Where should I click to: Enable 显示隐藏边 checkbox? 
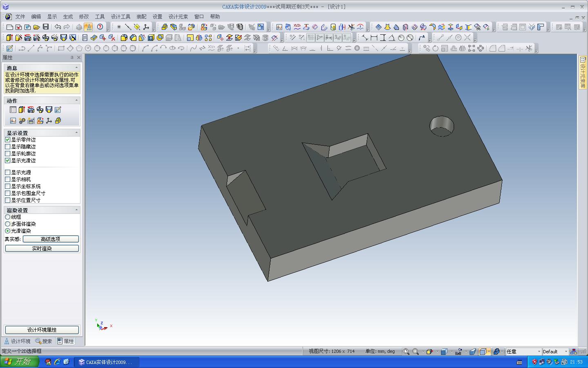click(7, 147)
